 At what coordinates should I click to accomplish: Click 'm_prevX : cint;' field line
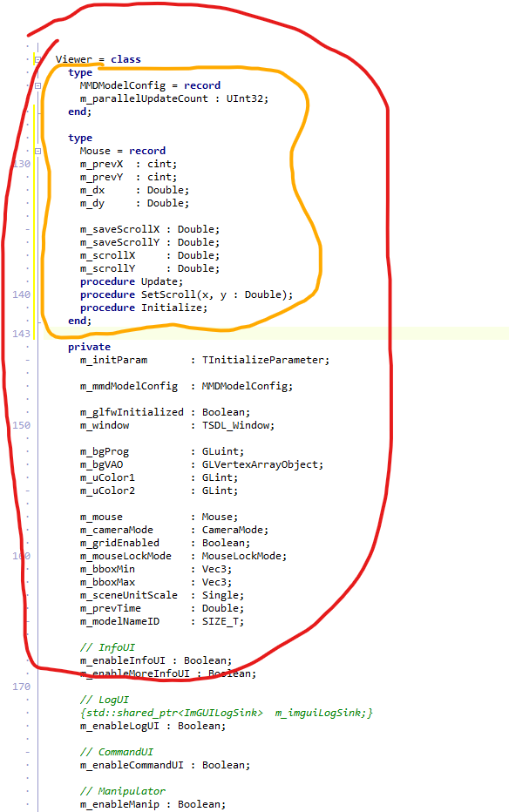click(x=128, y=164)
